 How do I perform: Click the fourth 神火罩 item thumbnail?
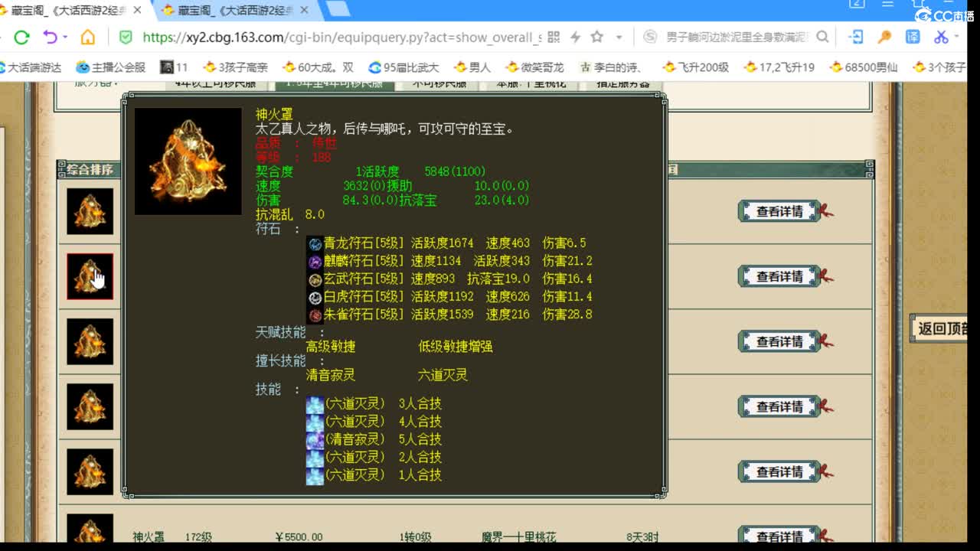(x=90, y=406)
